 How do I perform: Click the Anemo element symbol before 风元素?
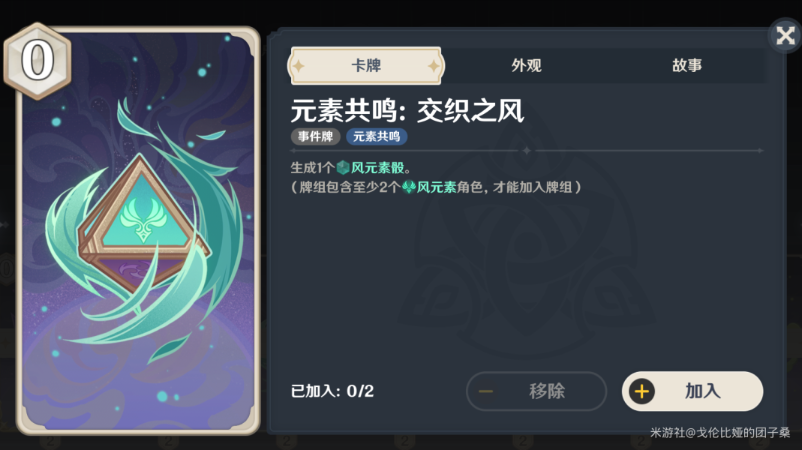click(x=409, y=187)
